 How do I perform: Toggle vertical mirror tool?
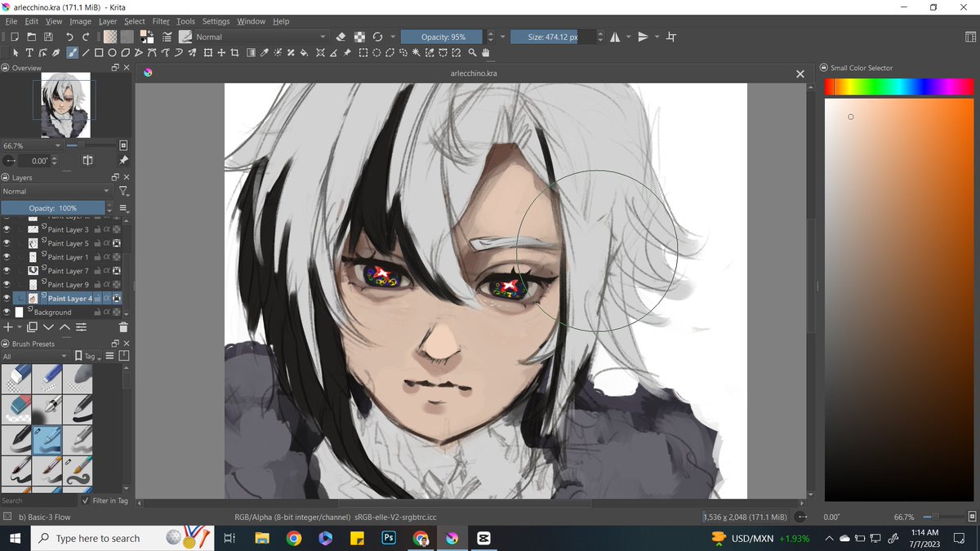[643, 37]
